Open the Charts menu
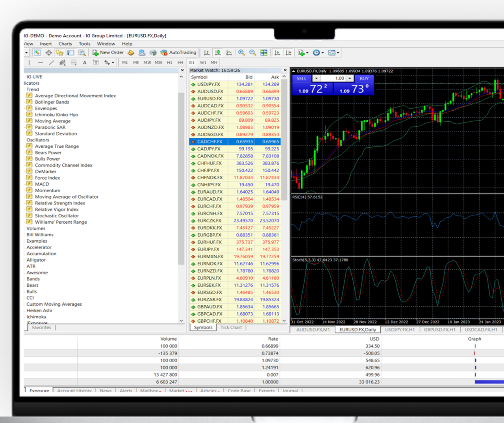The height and width of the screenshot is (423, 504). pyautogui.click(x=65, y=44)
